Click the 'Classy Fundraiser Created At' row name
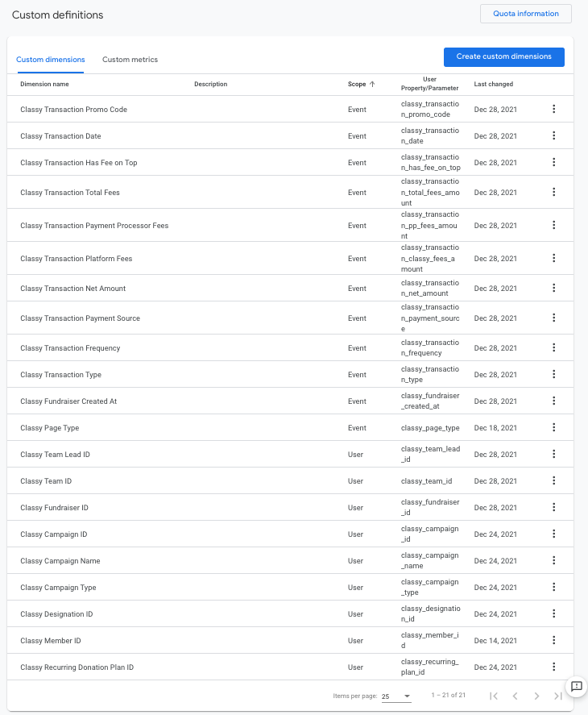Viewport: 588px width, 715px height. tap(68, 401)
